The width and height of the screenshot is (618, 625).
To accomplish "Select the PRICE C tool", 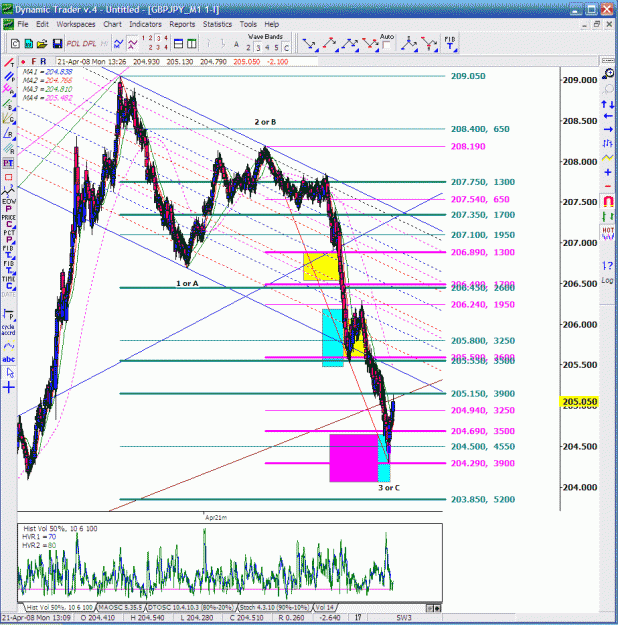I will click(8, 221).
